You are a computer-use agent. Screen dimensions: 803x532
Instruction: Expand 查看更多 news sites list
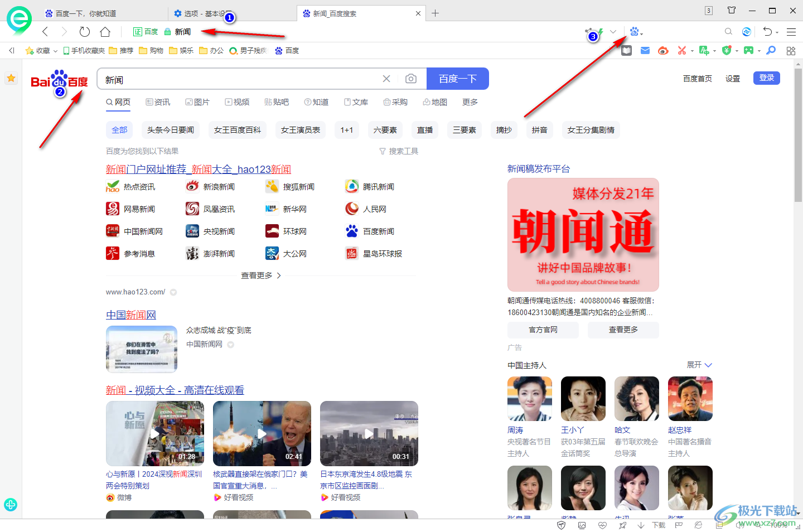coord(261,275)
